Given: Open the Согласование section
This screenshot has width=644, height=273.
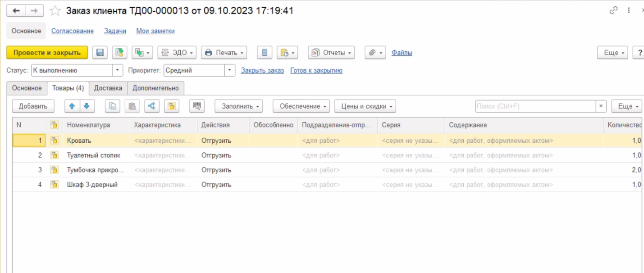Looking at the screenshot, I should click(x=73, y=31).
